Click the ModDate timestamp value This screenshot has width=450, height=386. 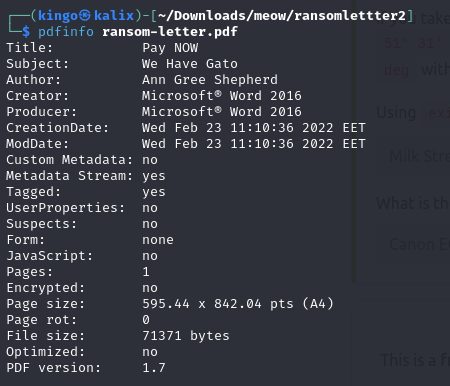click(x=254, y=144)
